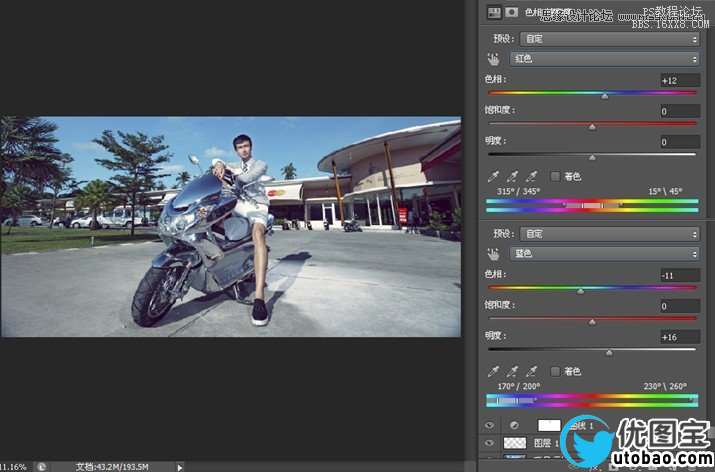Pick the plain eyedropper in 红色 panel
Image resolution: width=715 pixels, height=472 pixels.
coord(493,176)
